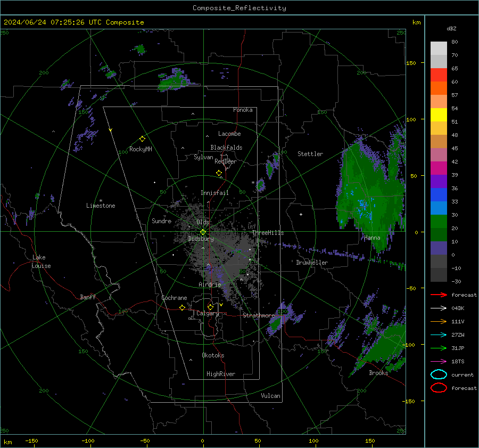Click the Stettler label
This screenshot has height=448, width=479.
tap(310, 154)
